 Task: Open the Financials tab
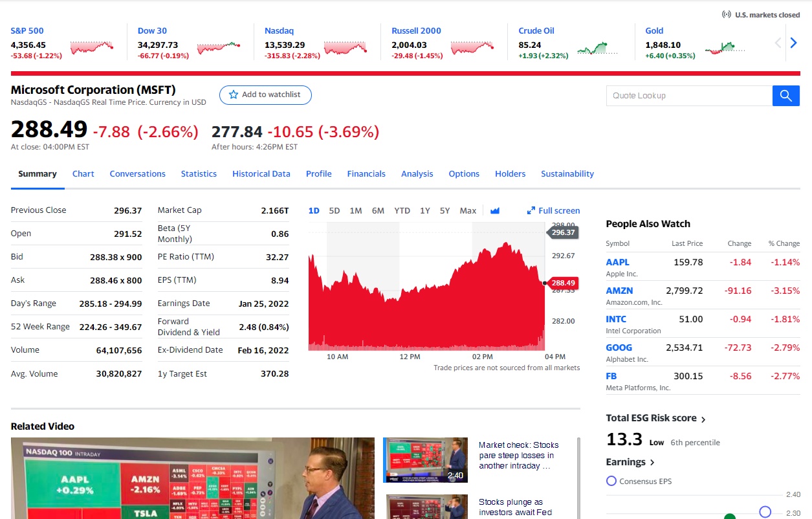coord(366,174)
